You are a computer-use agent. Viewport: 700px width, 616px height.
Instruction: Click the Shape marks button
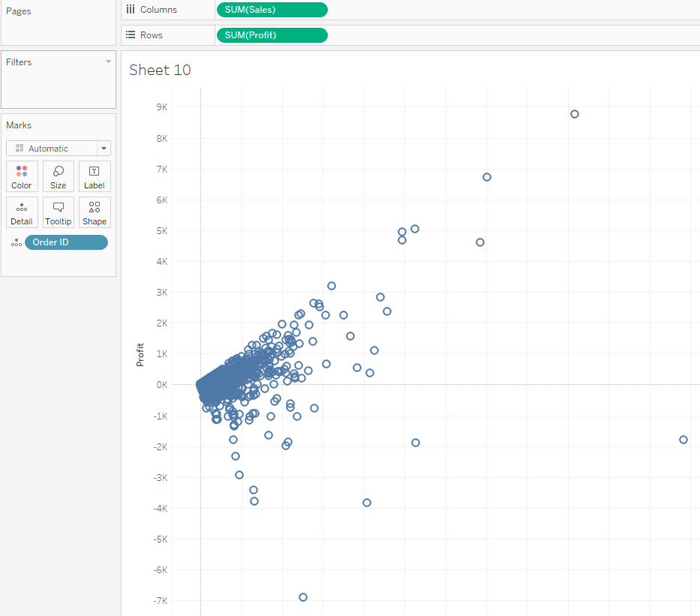click(x=95, y=212)
